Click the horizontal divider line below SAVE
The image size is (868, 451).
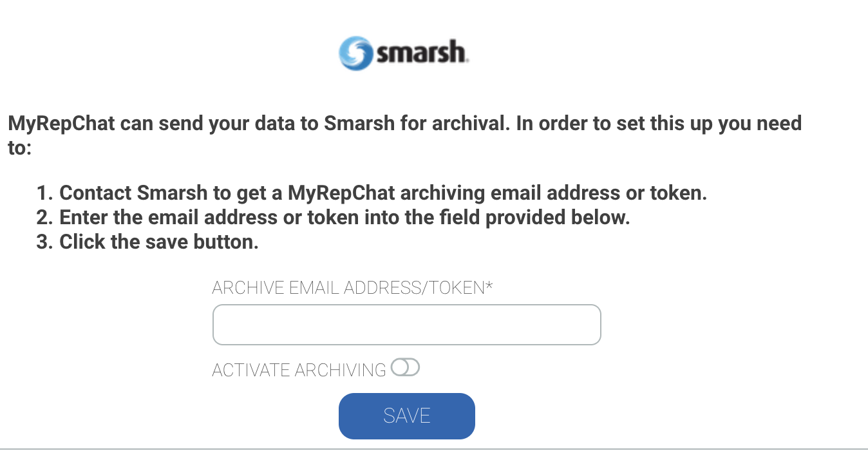(434, 448)
